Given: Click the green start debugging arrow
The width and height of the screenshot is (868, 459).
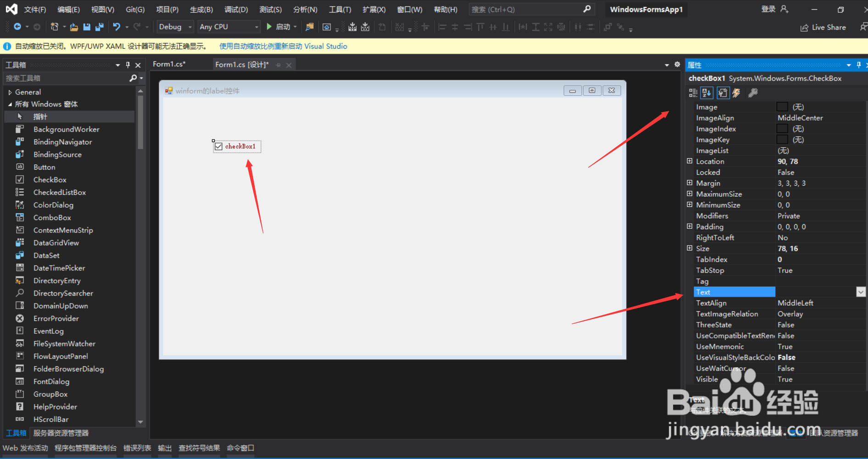Looking at the screenshot, I should click(x=269, y=27).
